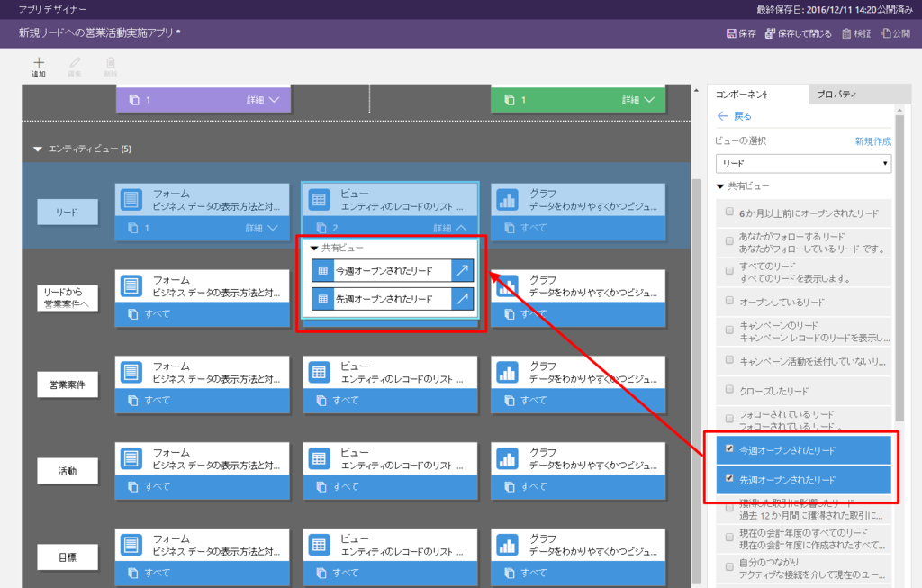Check the キャンペーンのリード checkbox
The width and height of the screenshot is (922, 588).
click(x=729, y=330)
